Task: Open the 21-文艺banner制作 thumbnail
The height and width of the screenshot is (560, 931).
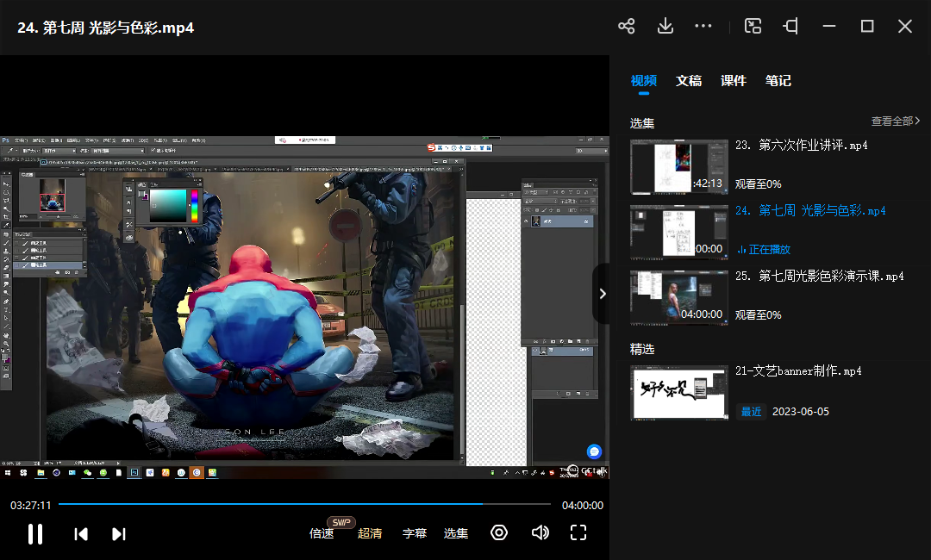Action: 679,393
